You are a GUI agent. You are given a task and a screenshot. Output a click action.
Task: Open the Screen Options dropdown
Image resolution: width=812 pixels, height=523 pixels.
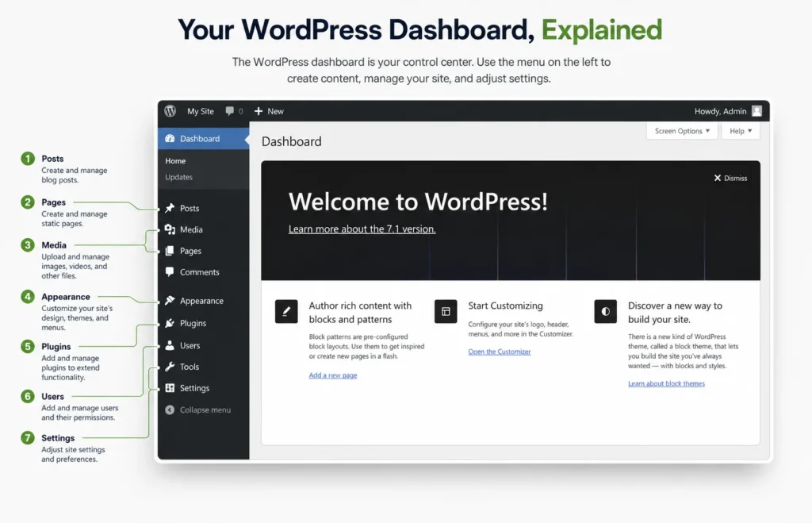(682, 131)
